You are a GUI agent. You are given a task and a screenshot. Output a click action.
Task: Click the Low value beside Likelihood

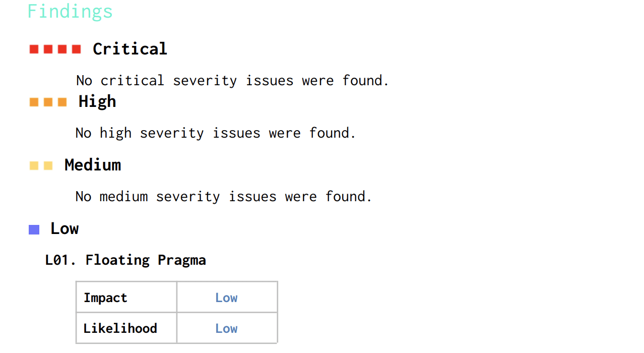[226, 328]
